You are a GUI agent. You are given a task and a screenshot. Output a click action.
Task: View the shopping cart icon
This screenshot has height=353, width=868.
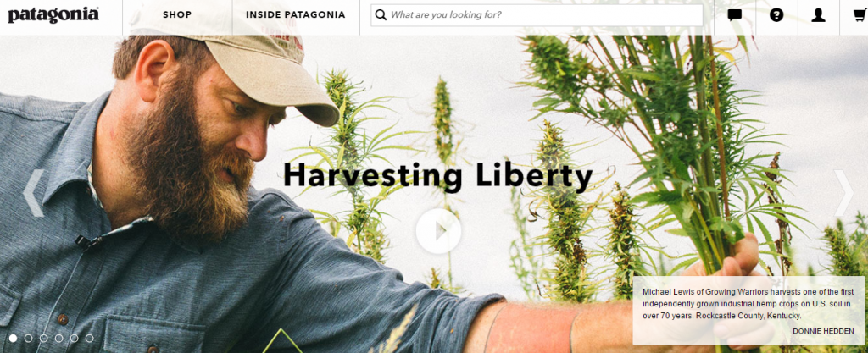pyautogui.click(x=860, y=15)
